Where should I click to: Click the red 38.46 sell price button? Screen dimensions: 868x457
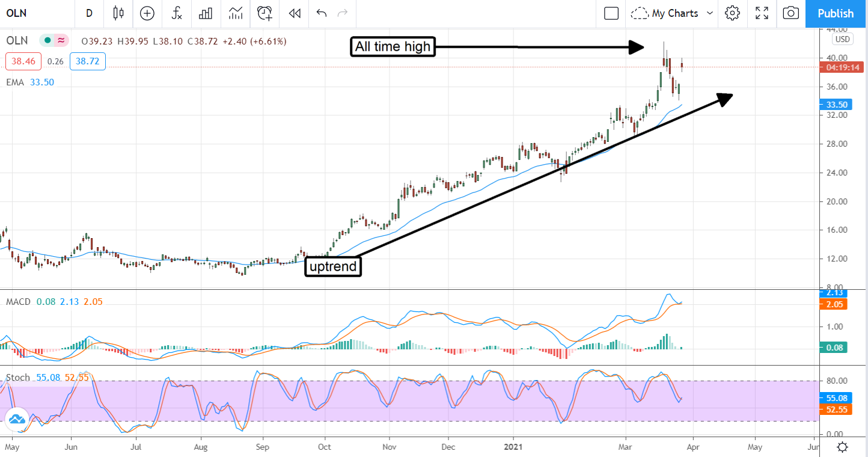23,61
